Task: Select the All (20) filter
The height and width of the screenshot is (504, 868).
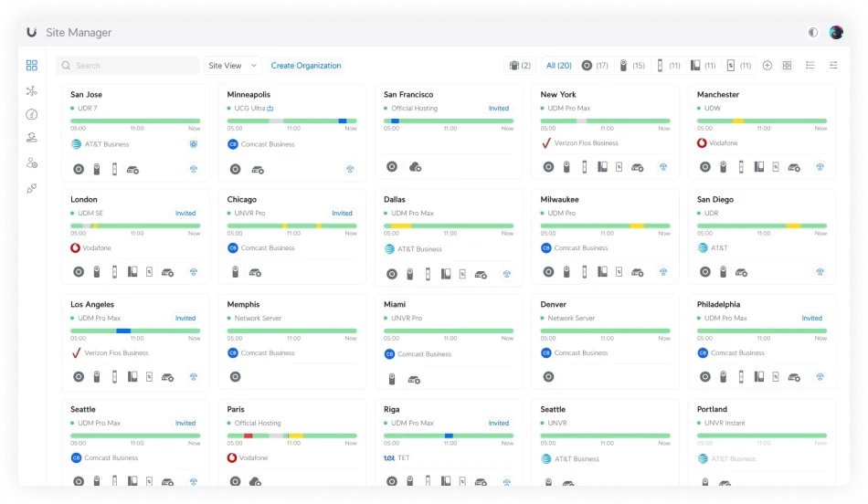Action: pyautogui.click(x=558, y=65)
